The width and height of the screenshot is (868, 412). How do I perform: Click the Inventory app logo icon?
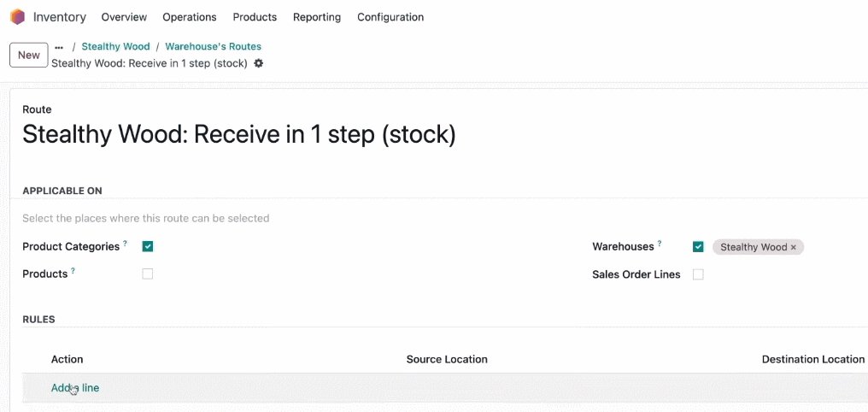tap(18, 16)
